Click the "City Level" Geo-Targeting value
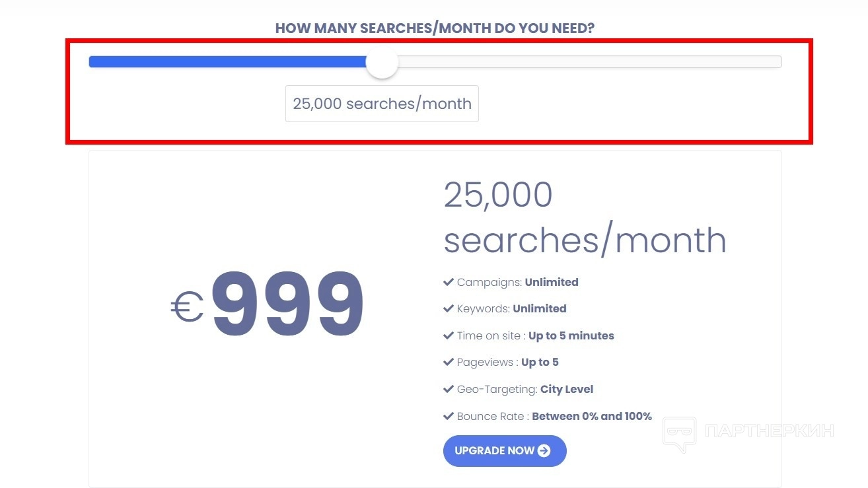 (567, 389)
